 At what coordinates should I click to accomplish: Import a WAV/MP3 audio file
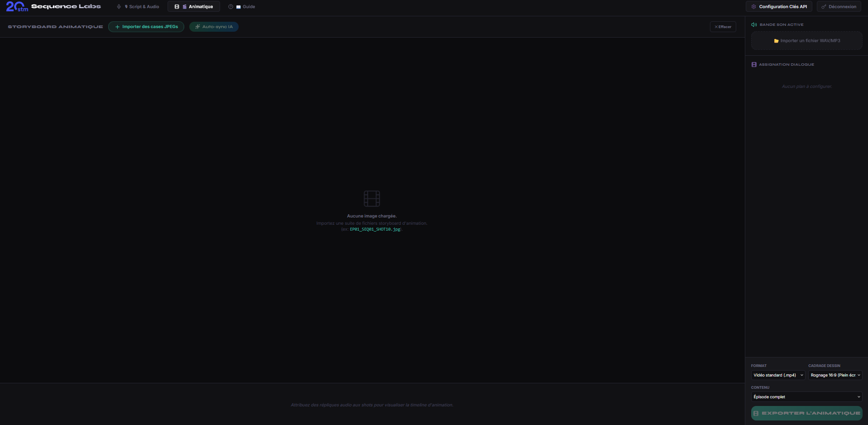click(x=807, y=41)
